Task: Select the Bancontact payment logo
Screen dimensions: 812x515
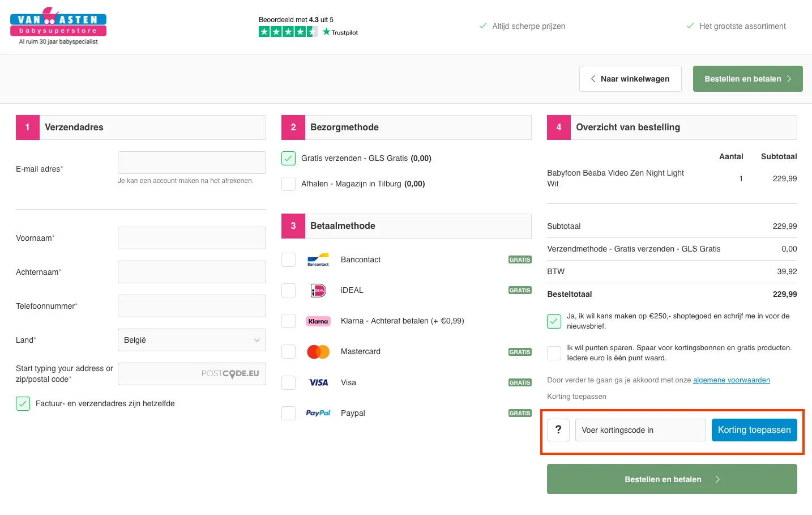Action: (x=318, y=259)
